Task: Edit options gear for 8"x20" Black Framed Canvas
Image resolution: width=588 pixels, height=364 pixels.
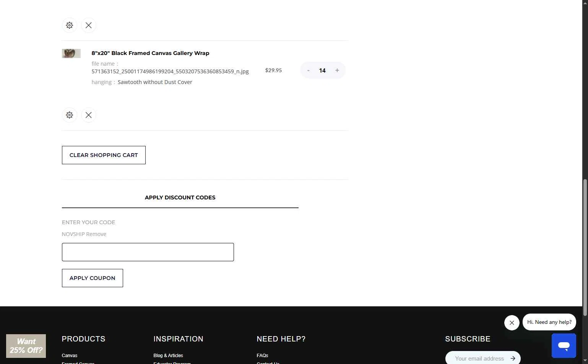Action: [70, 115]
